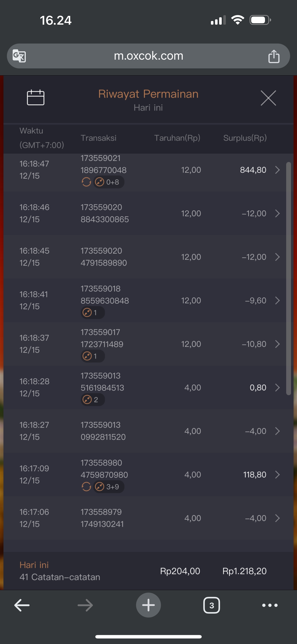Go back with the browser back arrow
Screen dimensions: 297x644
pos(22,605)
